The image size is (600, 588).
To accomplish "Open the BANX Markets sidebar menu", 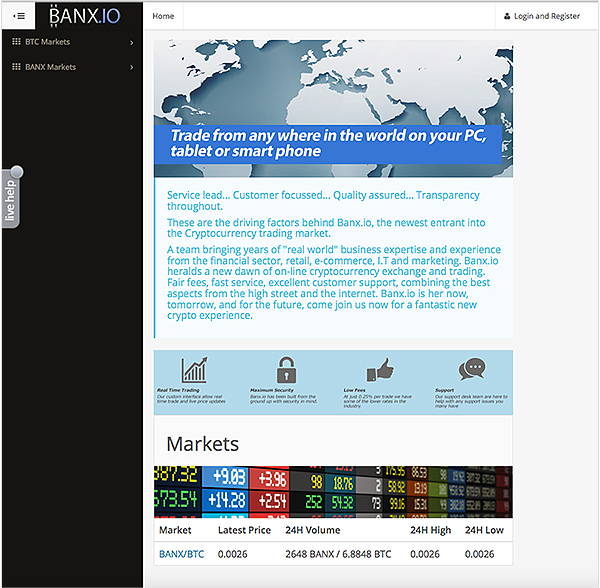I will pyautogui.click(x=50, y=67).
